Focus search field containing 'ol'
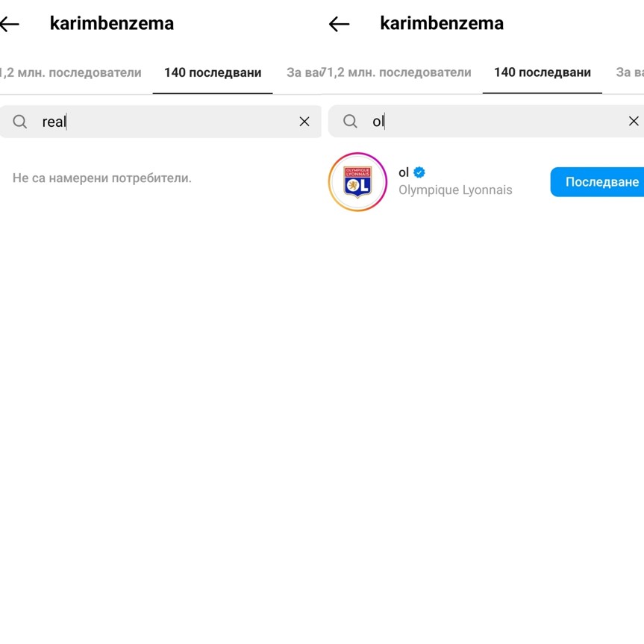 click(487, 121)
